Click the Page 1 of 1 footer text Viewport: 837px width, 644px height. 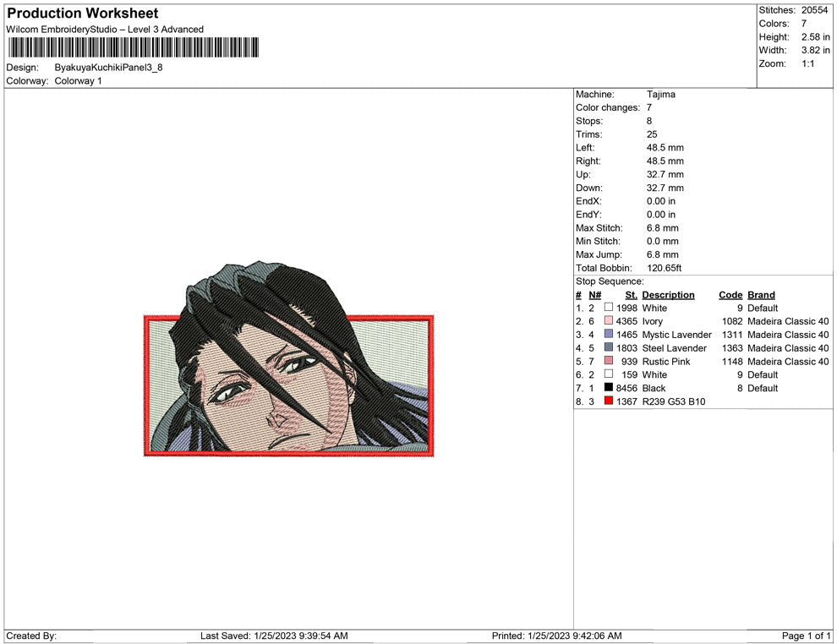[x=806, y=636]
